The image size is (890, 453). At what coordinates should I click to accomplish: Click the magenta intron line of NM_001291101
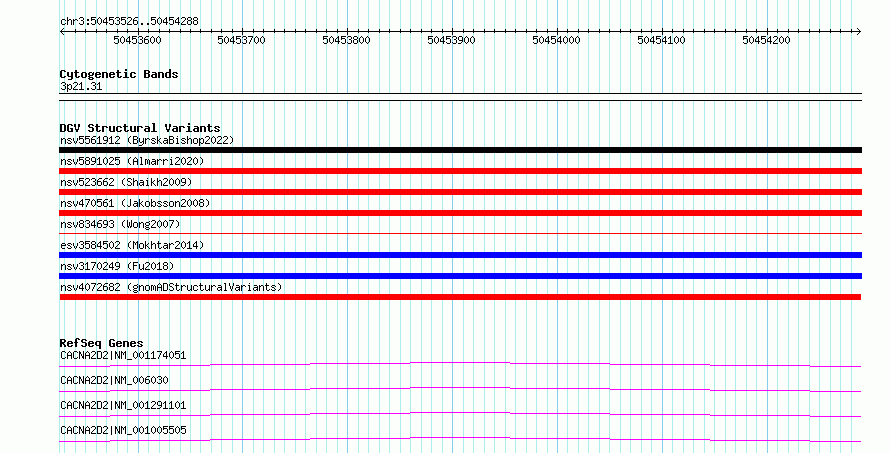(x=460, y=413)
